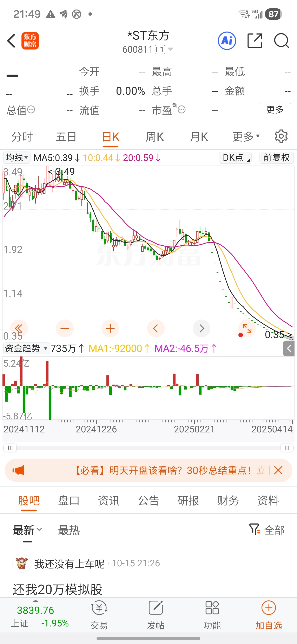Viewport: 297px width, 644px height.
Task: Open the 财务 tab
Action: pos(228,501)
